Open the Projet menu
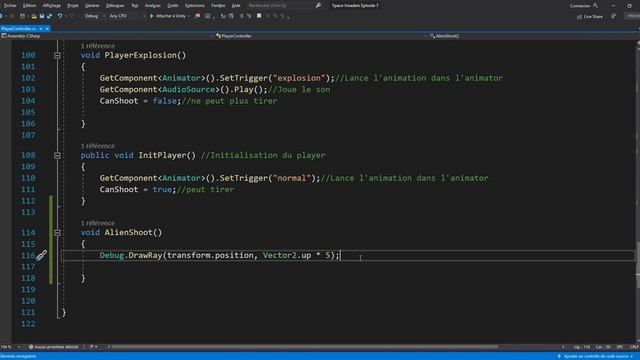 (73, 6)
